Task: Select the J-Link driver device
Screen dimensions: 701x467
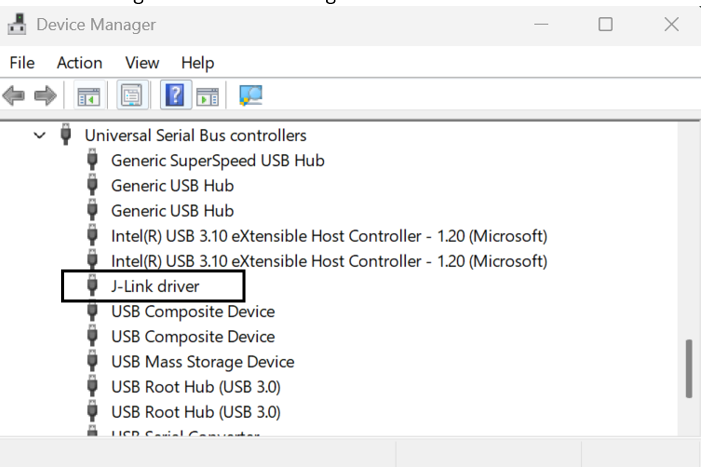Action: [x=155, y=287]
